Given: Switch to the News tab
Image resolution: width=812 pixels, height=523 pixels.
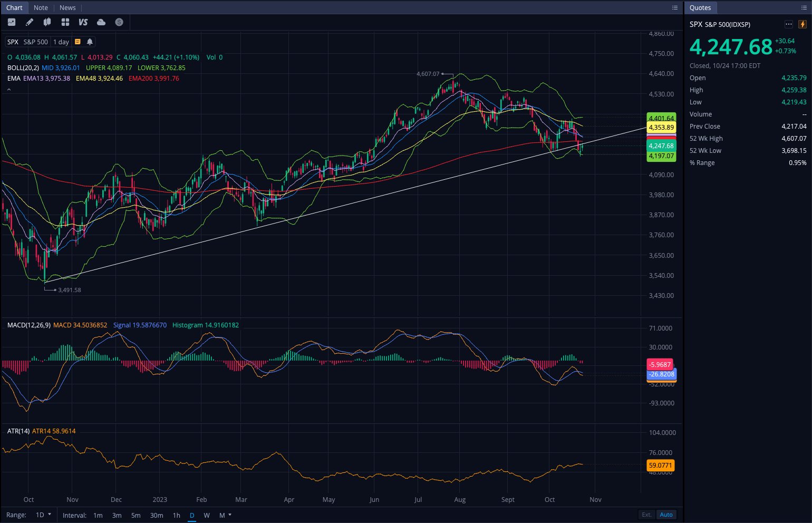Looking at the screenshot, I should click(67, 7).
